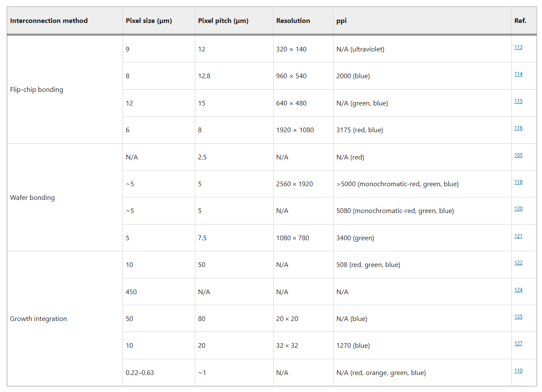Click reference 124 link

pos(518,290)
